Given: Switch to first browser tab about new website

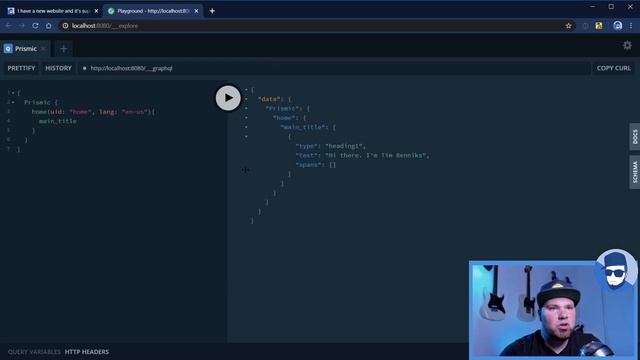Looking at the screenshot, I should pyautogui.click(x=53, y=11).
